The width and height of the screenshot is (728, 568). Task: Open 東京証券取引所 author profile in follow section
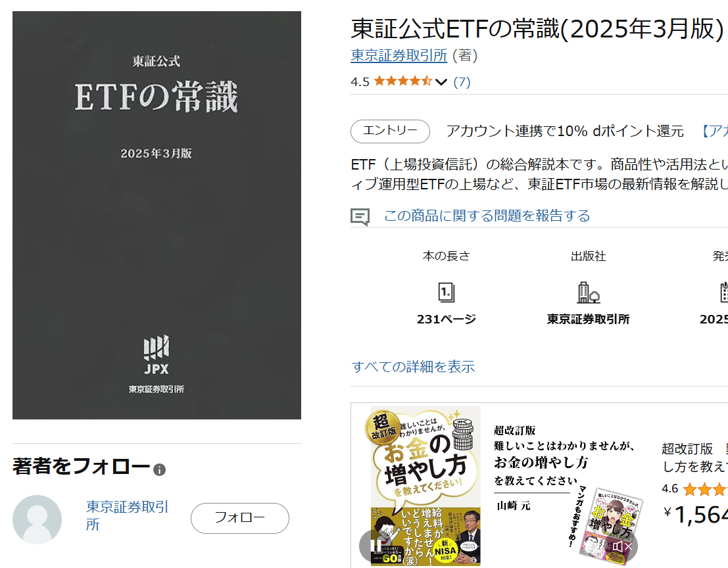click(127, 515)
